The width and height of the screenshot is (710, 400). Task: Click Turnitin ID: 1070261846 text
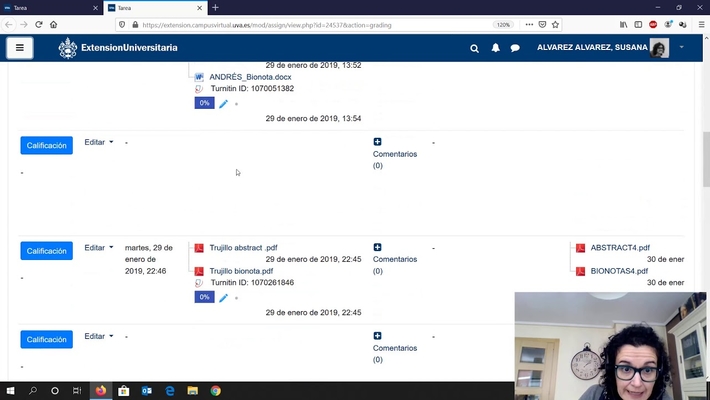click(252, 282)
